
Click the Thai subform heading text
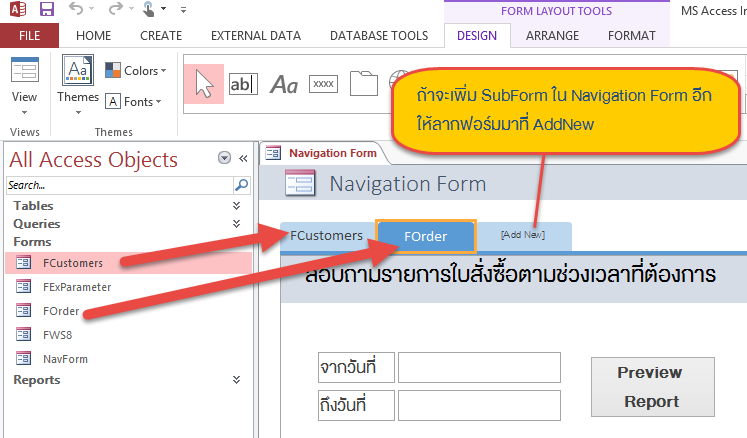(x=510, y=275)
